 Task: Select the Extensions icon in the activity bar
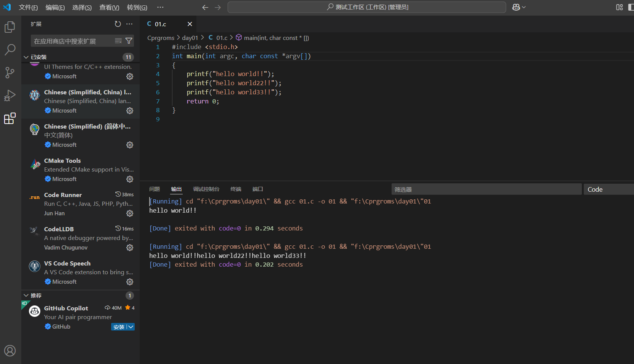(10, 119)
